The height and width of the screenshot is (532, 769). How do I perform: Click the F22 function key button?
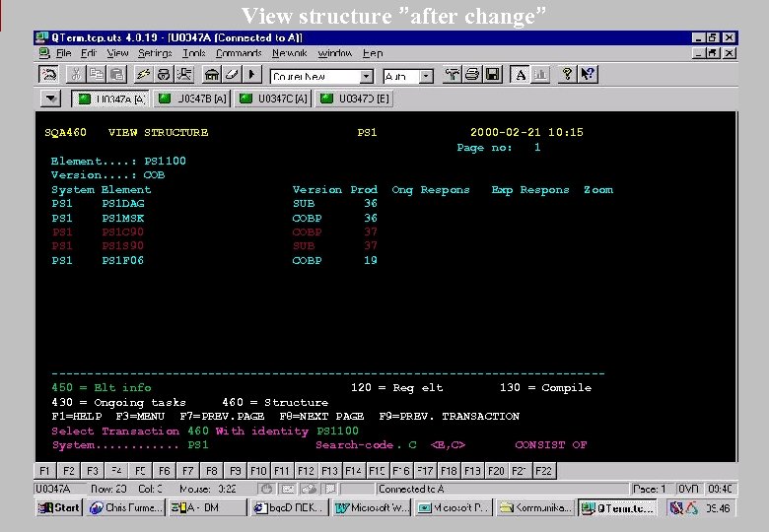click(x=544, y=471)
